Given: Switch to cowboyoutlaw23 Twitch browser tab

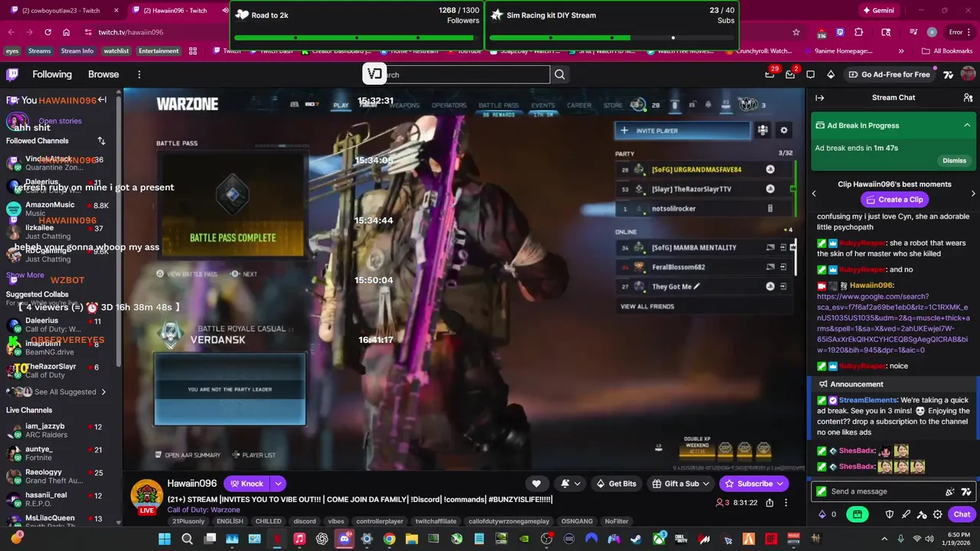Looking at the screenshot, I should (61, 11).
